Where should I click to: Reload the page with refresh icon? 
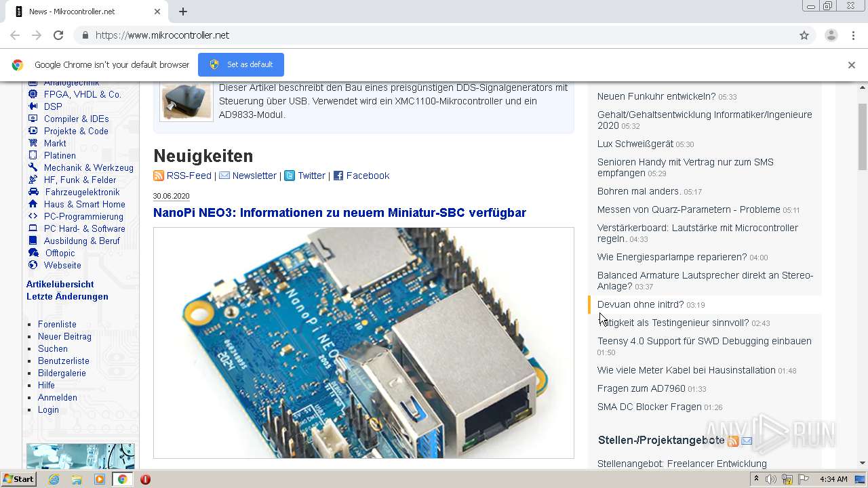point(58,35)
